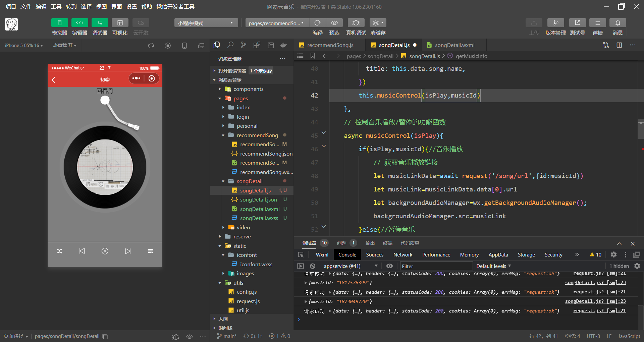Open the 帮助 menu
The image size is (644, 342).
(x=147, y=7)
